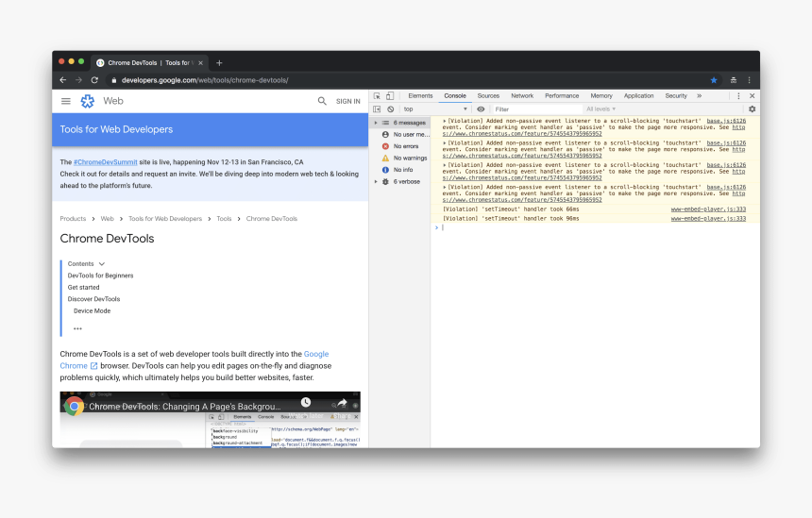This screenshot has height=518, width=812.
Task: Clear the console
Action: click(x=391, y=109)
